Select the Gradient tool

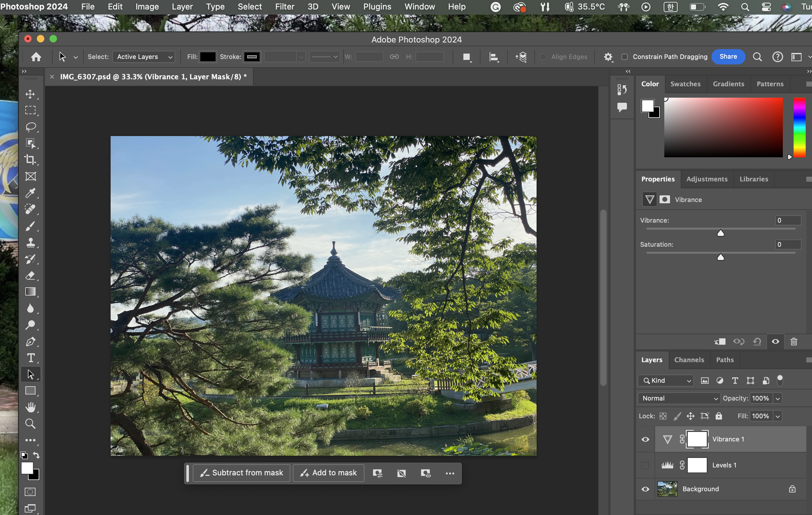click(x=30, y=291)
